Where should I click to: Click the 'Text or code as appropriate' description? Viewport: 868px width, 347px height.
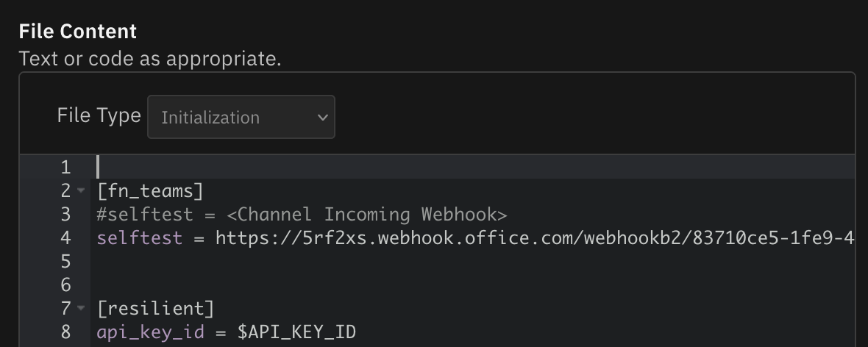click(150, 58)
